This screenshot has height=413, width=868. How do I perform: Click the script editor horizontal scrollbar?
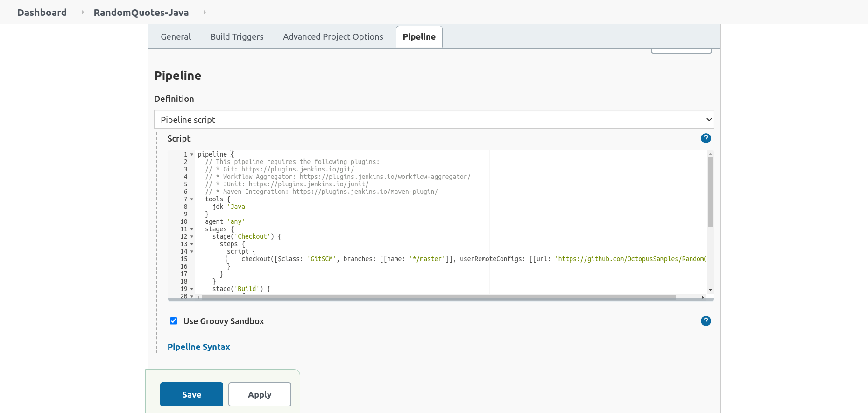point(439,297)
